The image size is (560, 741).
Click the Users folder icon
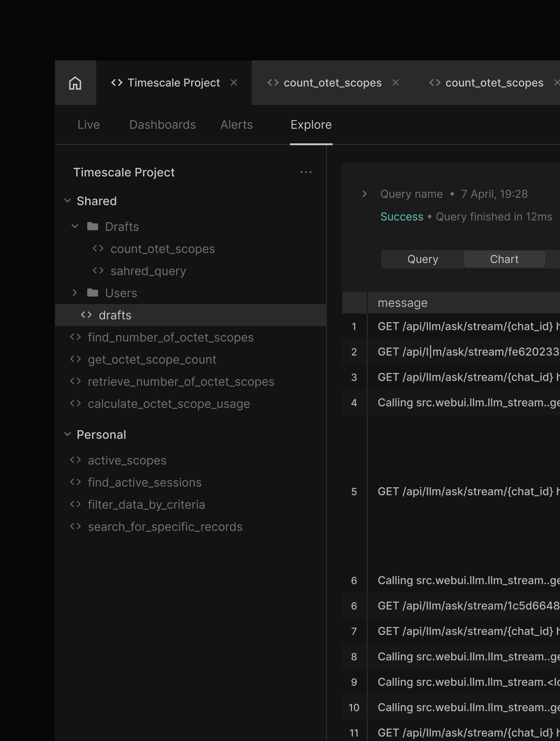pyautogui.click(x=92, y=293)
